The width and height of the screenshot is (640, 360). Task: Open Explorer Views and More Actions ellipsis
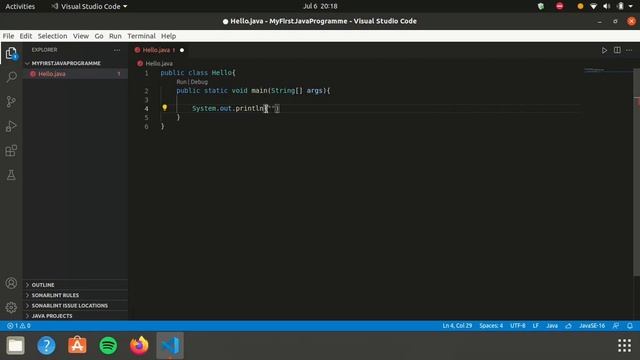[x=117, y=50]
